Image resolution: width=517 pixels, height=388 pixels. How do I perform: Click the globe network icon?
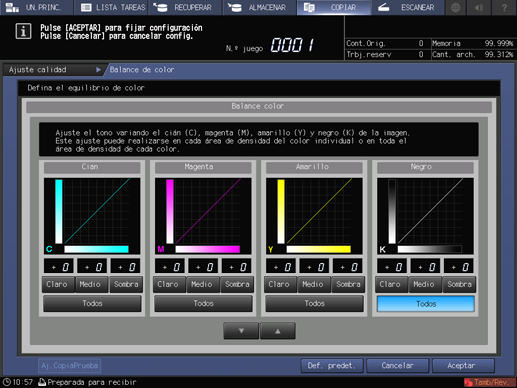point(456,7)
